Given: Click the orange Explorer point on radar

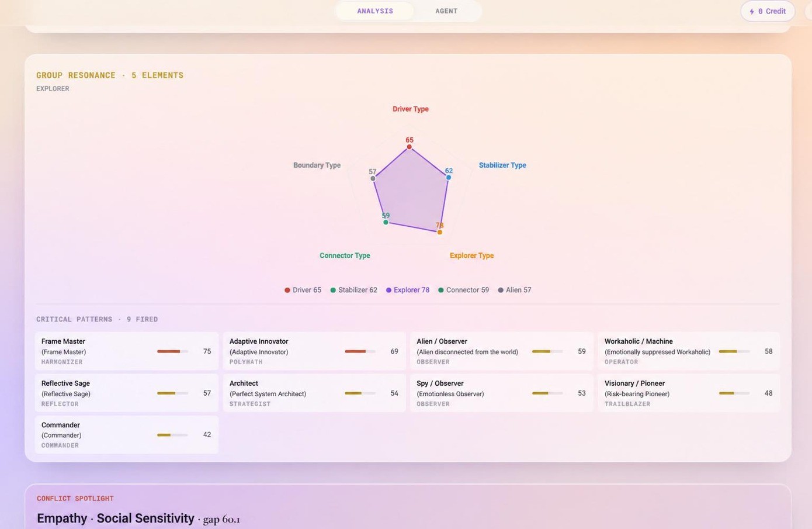Looking at the screenshot, I should coord(440,232).
